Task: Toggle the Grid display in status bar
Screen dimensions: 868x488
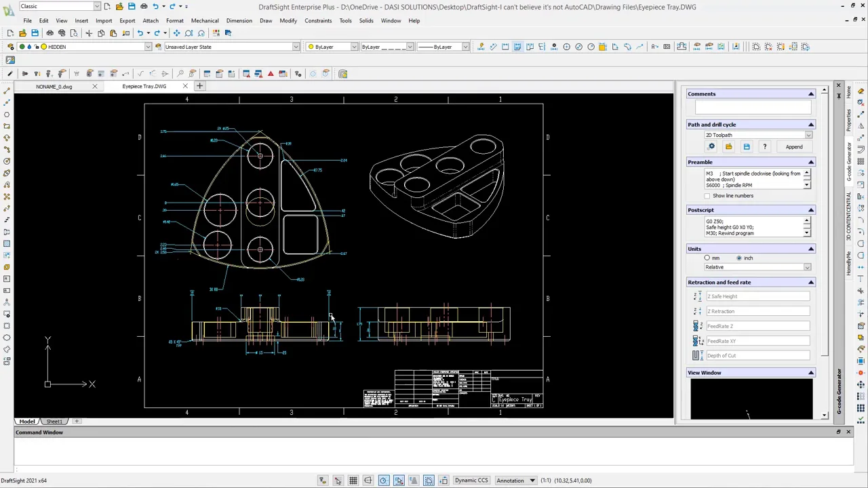Action: tap(353, 481)
